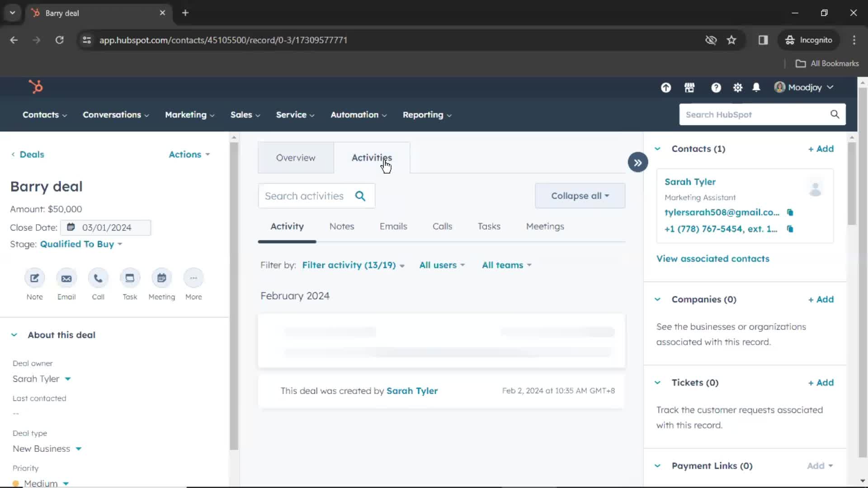Open the help question mark icon
Image resolution: width=868 pixels, height=488 pixels.
coord(716,88)
